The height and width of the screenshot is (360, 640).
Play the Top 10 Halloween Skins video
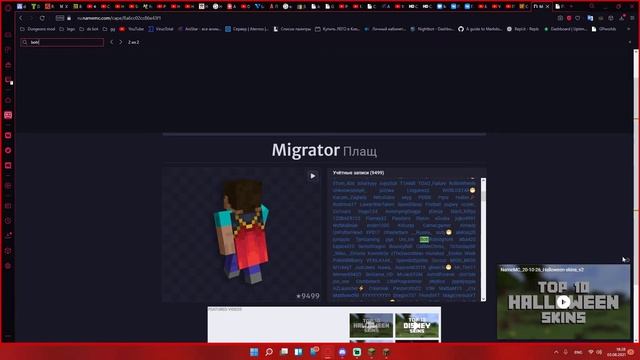[564, 302]
